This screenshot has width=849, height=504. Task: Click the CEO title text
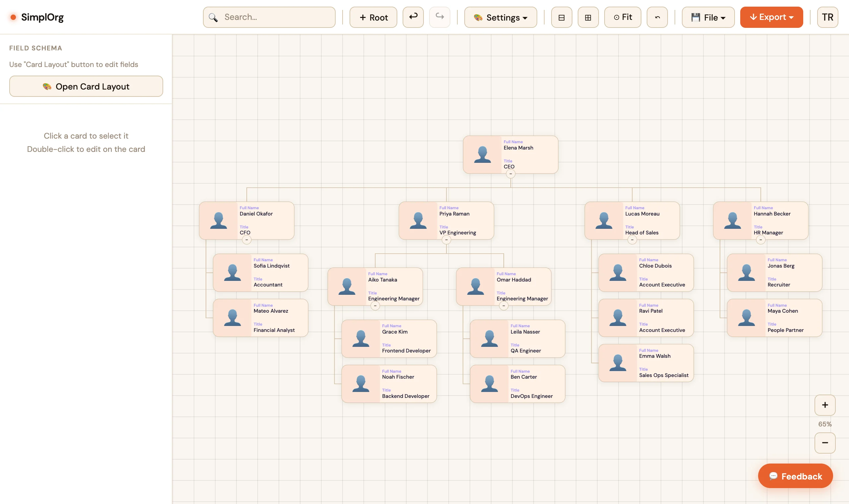click(509, 166)
